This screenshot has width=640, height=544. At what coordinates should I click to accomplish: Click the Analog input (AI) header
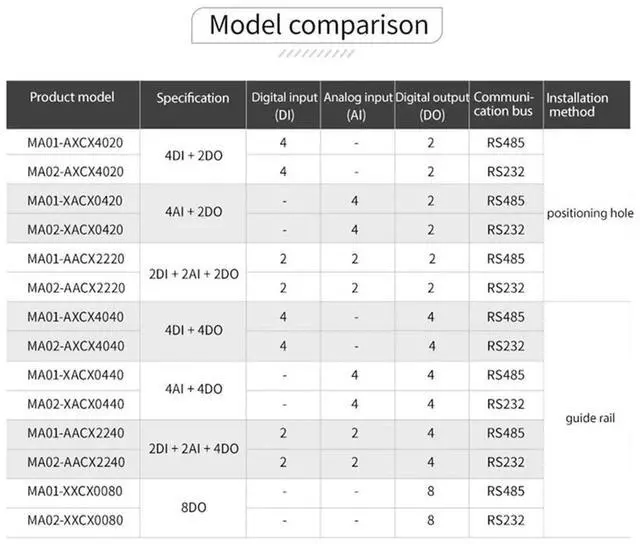coord(357,105)
